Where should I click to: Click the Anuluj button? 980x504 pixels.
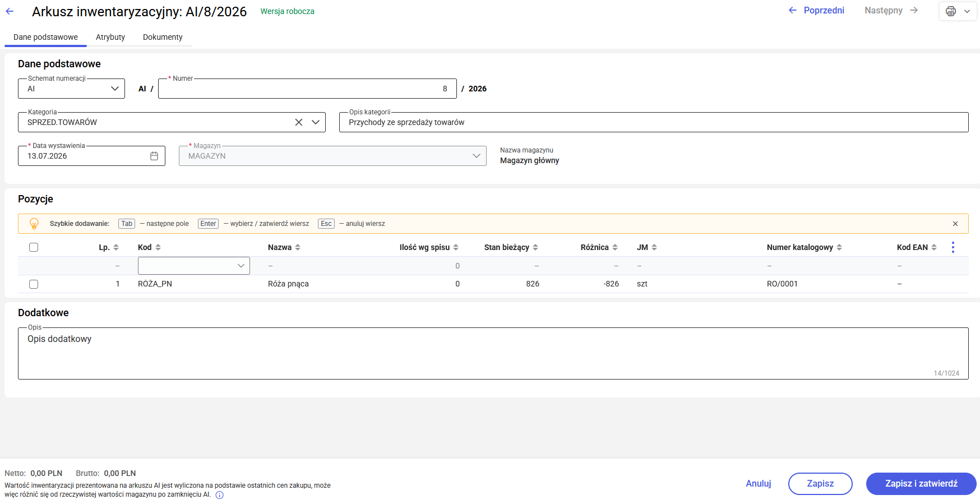(759, 484)
